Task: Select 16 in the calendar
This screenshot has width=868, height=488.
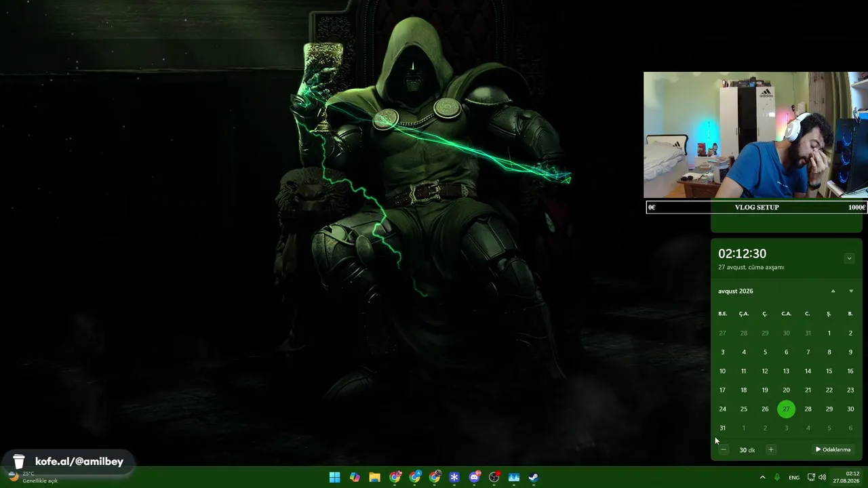Action: [x=850, y=371]
